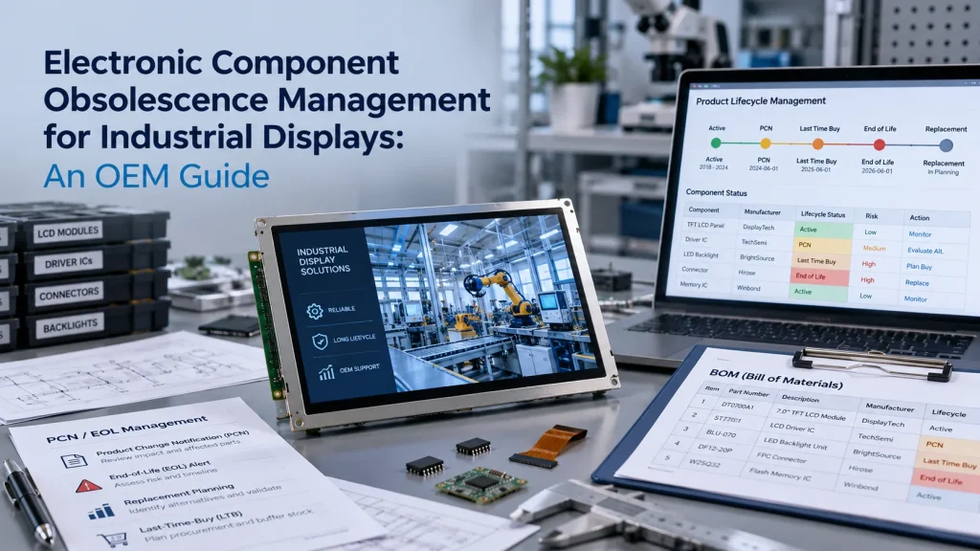Click the orange PCN cell in the BOM
Image resolution: width=980 pixels, height=551 pixels.
[x=948, y=445]
